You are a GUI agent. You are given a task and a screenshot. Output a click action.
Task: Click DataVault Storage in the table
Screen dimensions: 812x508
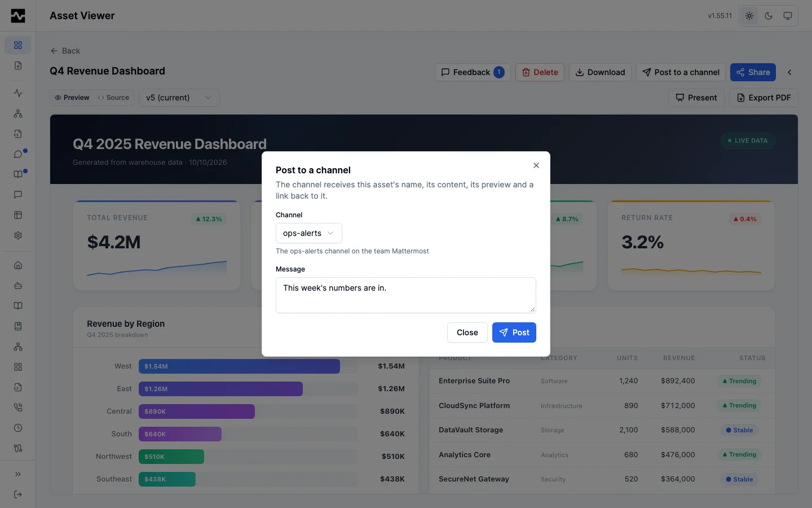(x=471, y=430)
